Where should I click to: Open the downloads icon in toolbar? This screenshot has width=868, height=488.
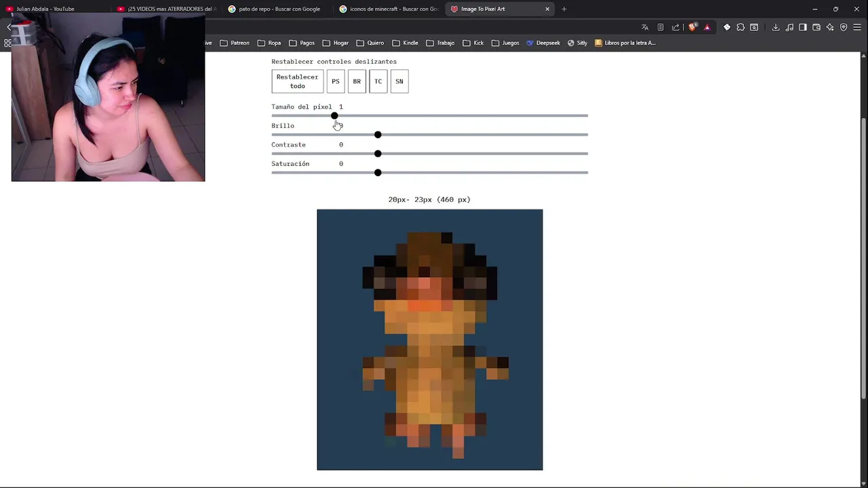click(x=775, y=27)
